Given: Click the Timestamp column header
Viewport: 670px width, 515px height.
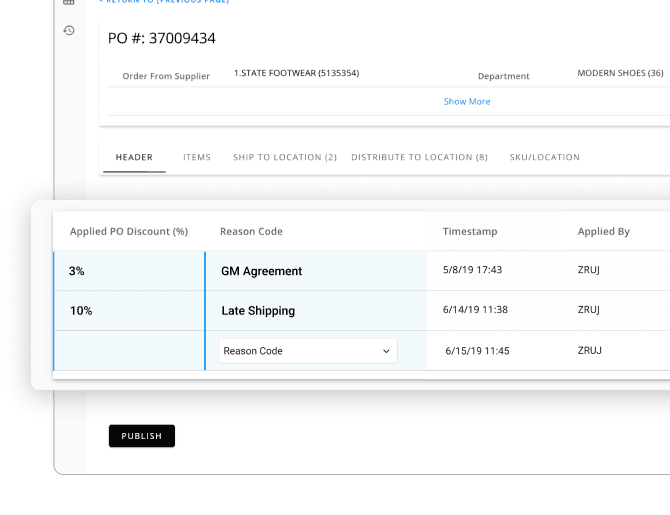Looking at the screenshot, I should click(470, 231).
